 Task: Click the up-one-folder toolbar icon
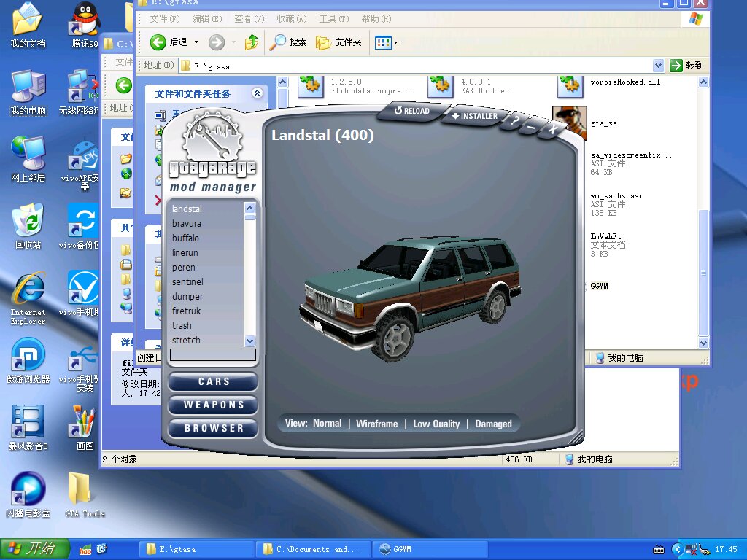click(x=252, y=42)
